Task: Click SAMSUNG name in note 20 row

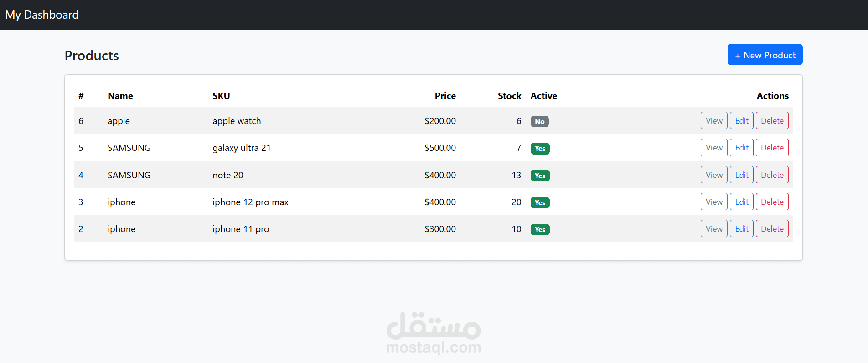Action: pyautogui.click(x=129, y=175)
